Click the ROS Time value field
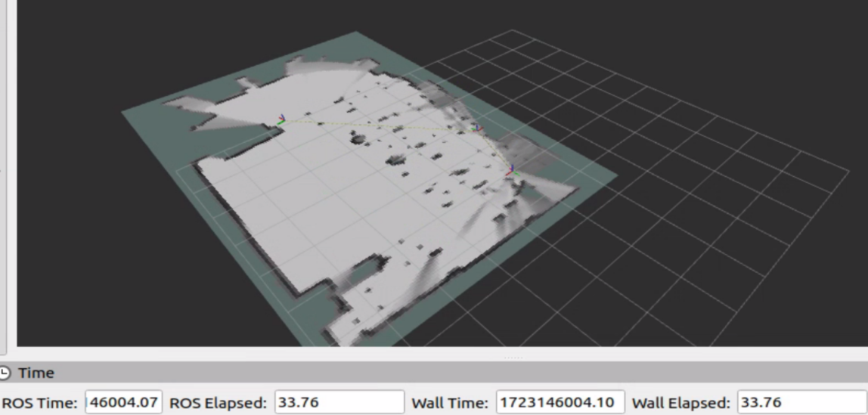 tap(124, 402)
